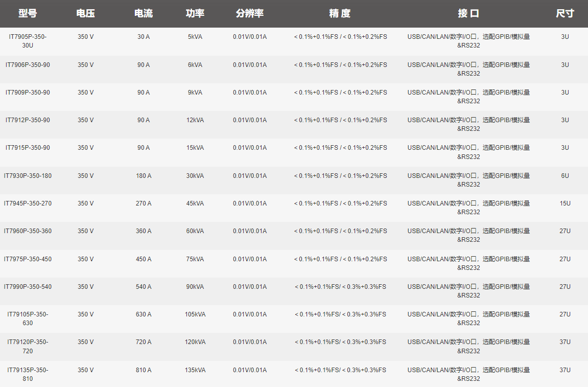Click the 105kVA power value
This screenshot has width=588, height=387.
(x=195, y=314)
